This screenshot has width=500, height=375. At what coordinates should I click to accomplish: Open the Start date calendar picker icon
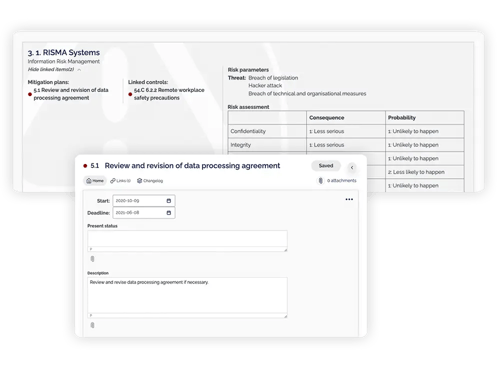point(169,201)
